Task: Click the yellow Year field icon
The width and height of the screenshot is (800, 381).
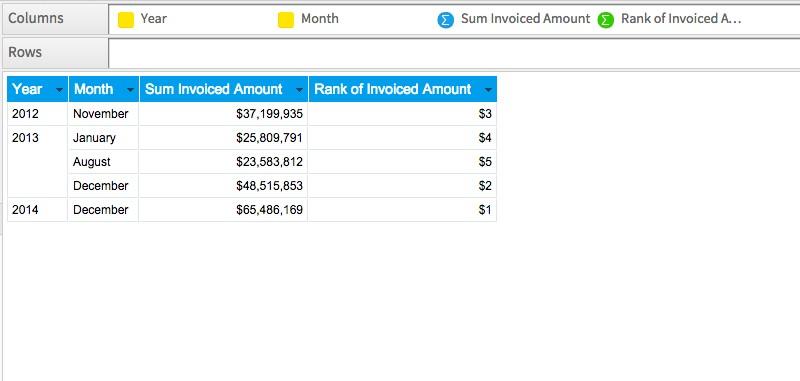Action: [126, 20]
